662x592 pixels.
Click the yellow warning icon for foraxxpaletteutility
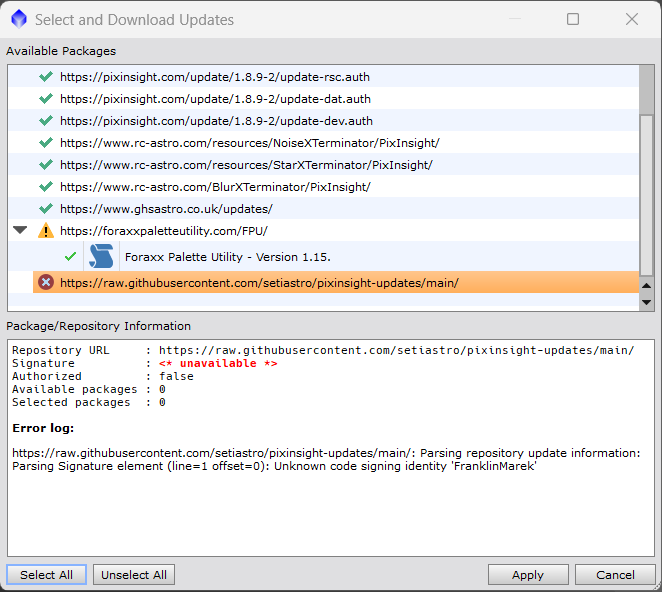[x=46, y=231]
